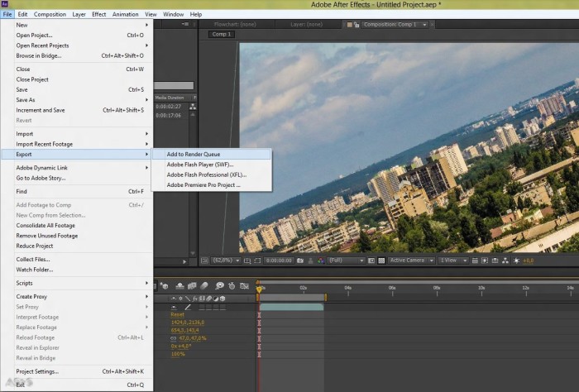This screenshot has width=579, height=392.
Task: Click work area end handle in timeline
Action: pos(325,297)
